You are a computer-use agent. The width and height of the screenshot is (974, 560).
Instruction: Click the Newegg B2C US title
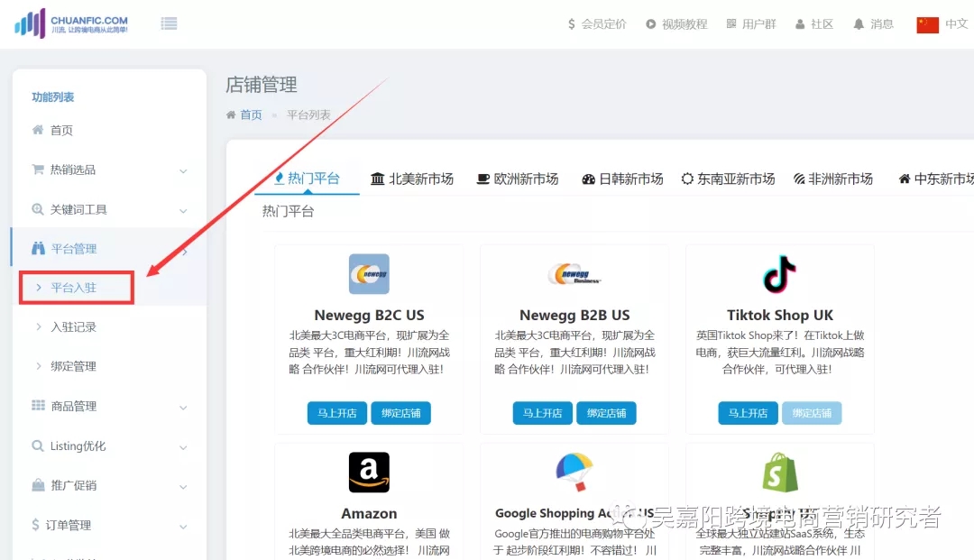coord(369,316)
